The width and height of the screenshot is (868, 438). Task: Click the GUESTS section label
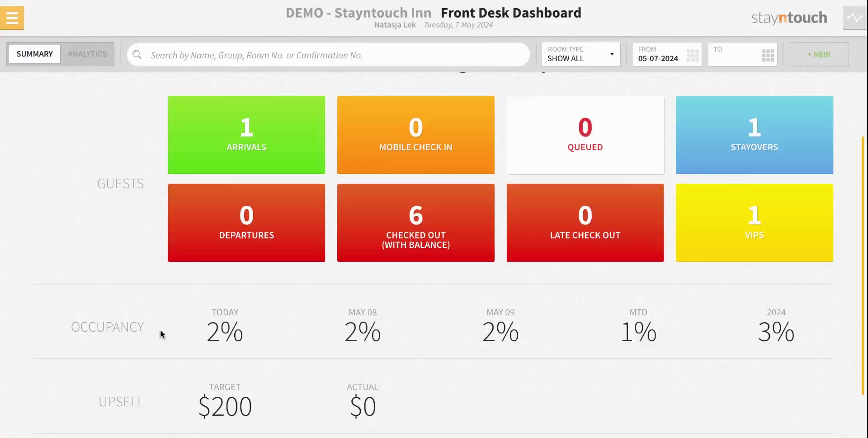120,184
